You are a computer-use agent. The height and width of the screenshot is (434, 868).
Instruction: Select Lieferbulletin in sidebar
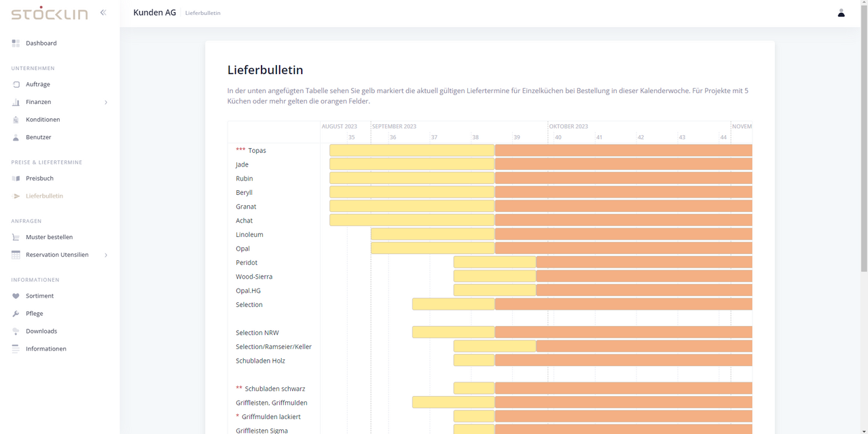[44, 196]
